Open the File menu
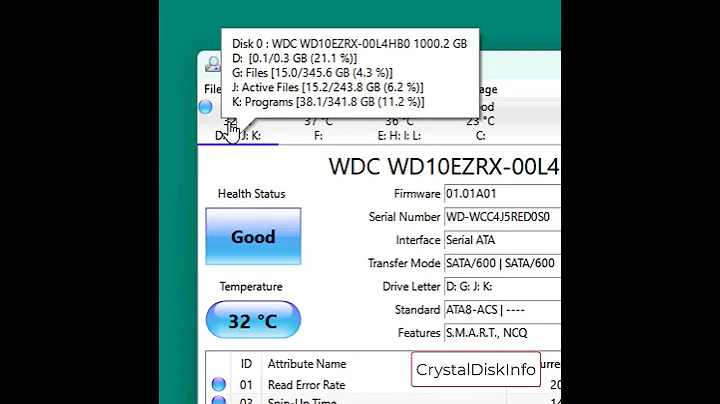The image size is (720, 404). [212, 89]
